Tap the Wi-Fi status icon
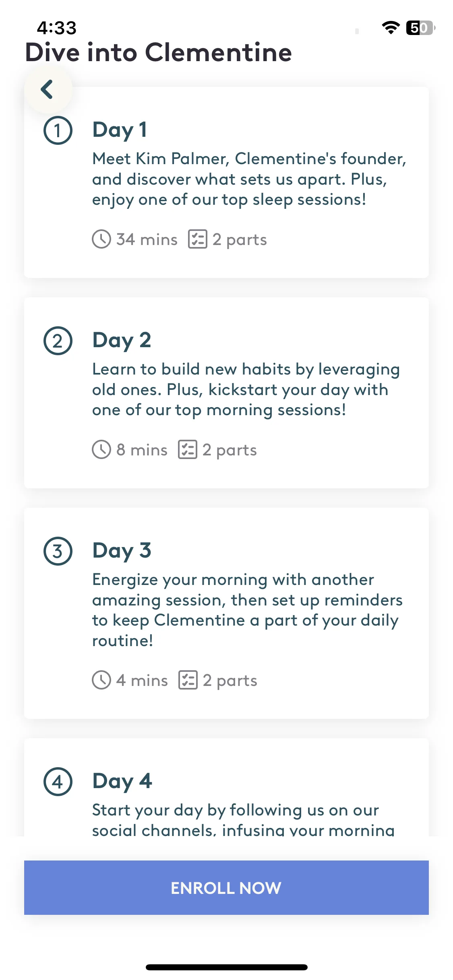This screenshot has width=453, height=980. [x=391, y=27]
